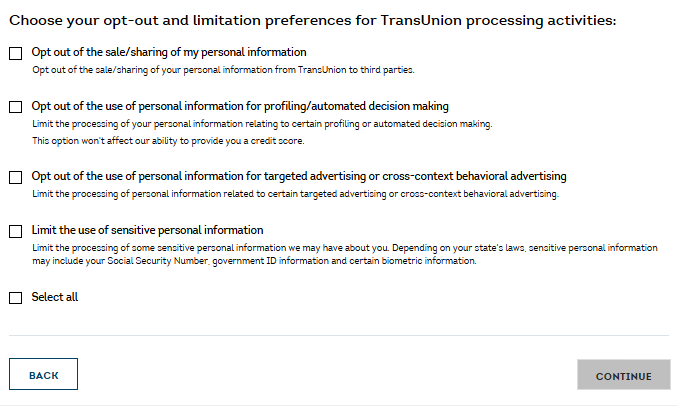Click the 'Limit the use of sensitive' label
This screenshot has height=406, width=677.
coord(147,230)
